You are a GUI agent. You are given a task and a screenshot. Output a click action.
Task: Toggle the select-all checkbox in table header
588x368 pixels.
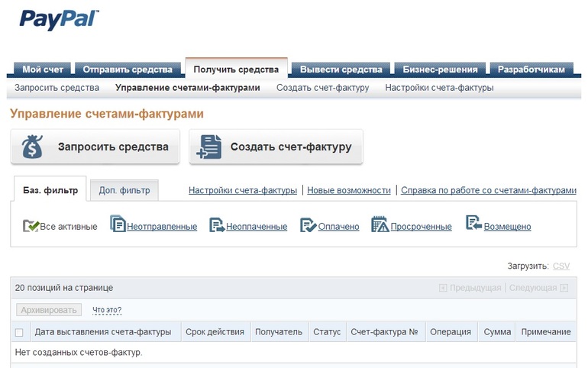[x=19, y=332]
